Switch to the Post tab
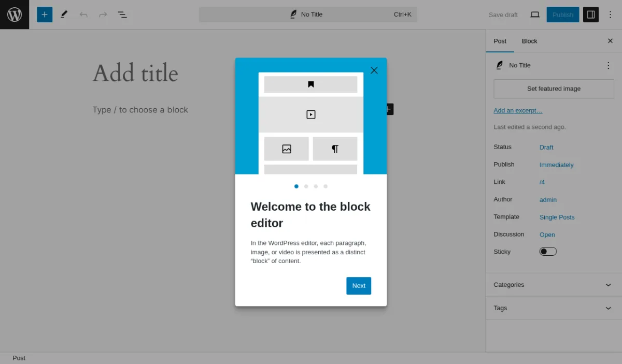 point(500,41)
